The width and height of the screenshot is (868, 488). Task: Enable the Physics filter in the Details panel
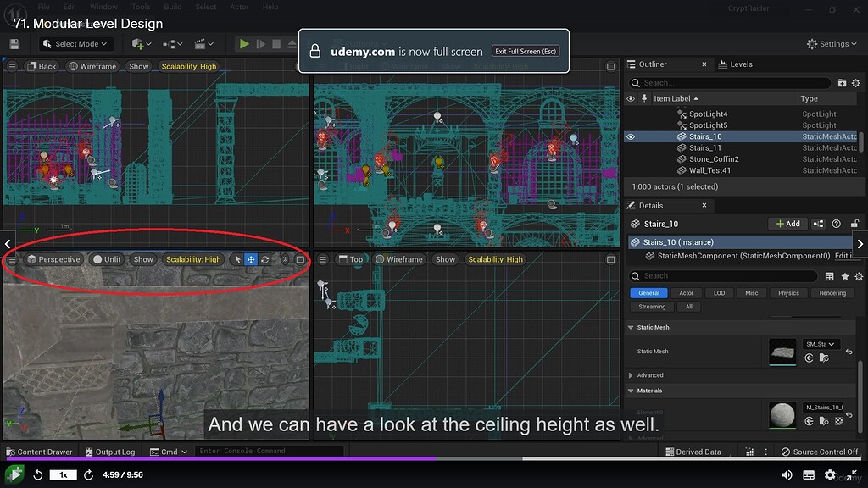click(788, 292)
